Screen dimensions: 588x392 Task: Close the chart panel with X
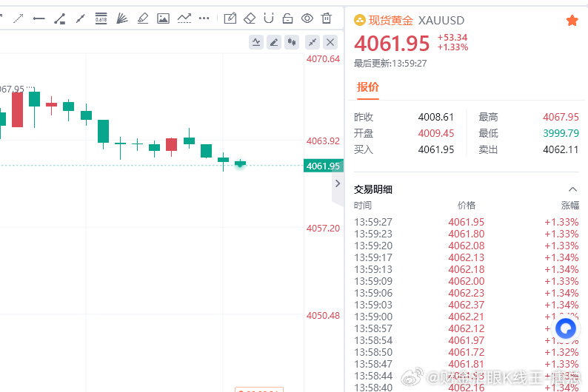pyautogui.click(x=330, y=42)
